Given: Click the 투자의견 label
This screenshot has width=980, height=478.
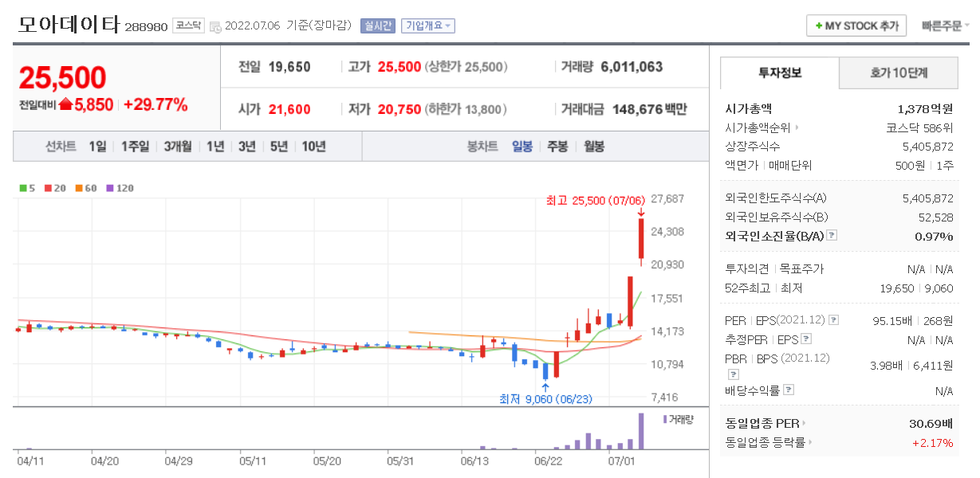Looking at the screenshot, I should (749, 269).
